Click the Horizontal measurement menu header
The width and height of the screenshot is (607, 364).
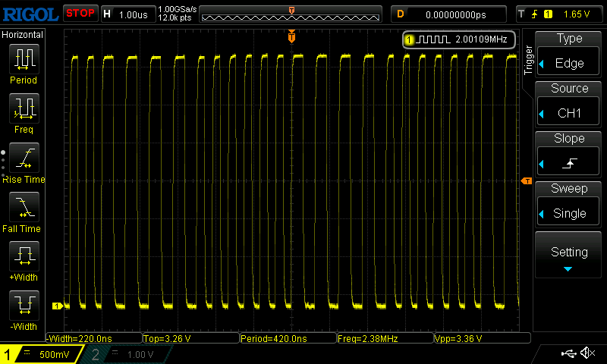coord(23,35)
